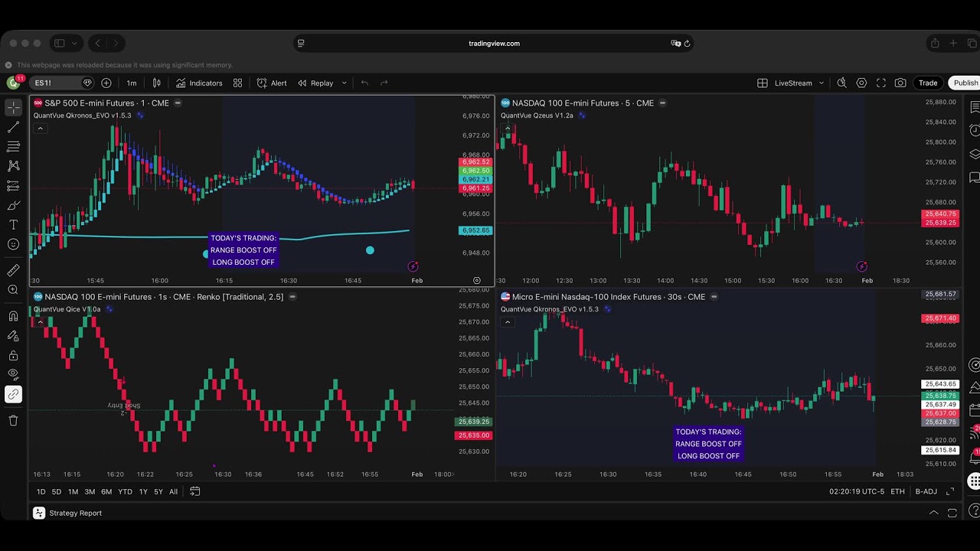The width and height of the screenshot is (980, 551).
Task: Click the Trade button
Action: (928, 83)
